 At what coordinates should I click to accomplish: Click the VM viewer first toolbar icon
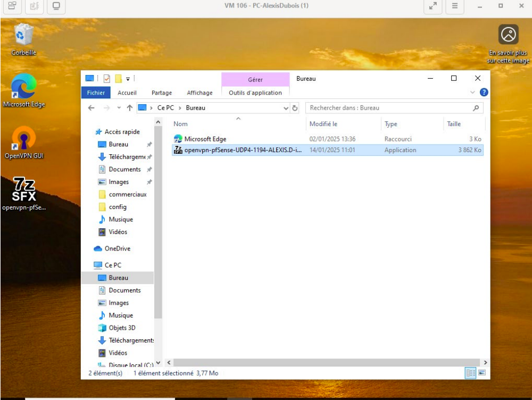coord(12,6)
